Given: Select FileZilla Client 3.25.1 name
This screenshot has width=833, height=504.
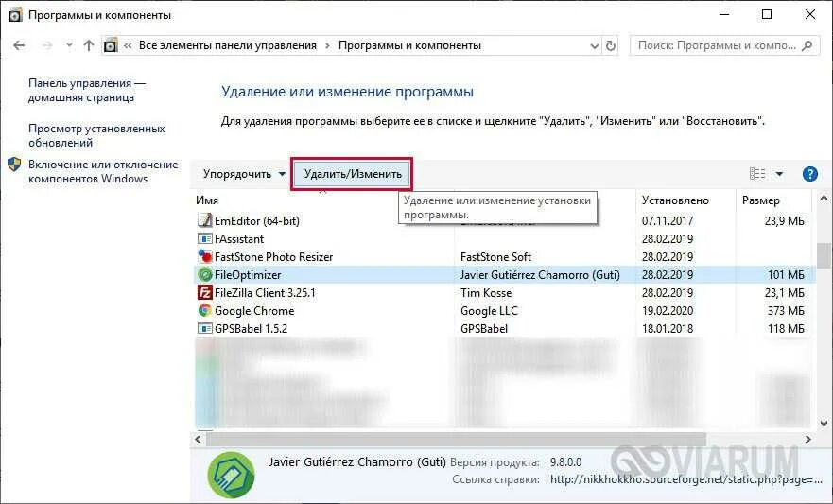Looking at the screenshot, I should pos(265,293).
